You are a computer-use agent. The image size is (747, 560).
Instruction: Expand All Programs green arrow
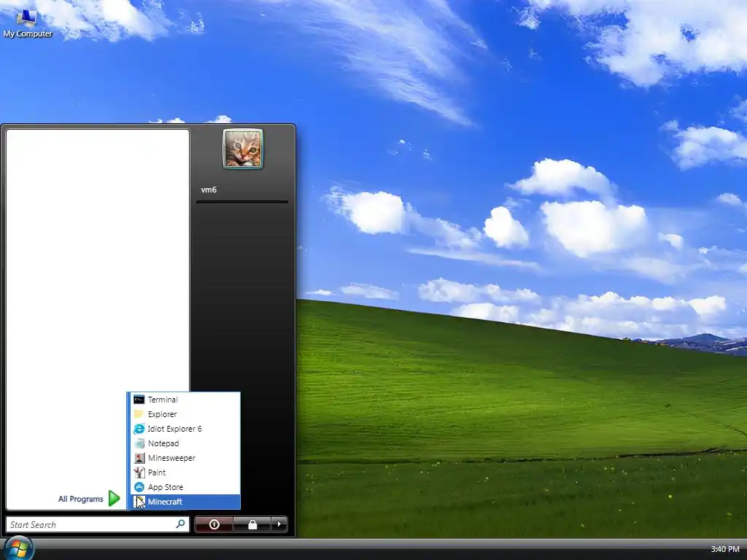pyautogui.click(x=114, y=498)
